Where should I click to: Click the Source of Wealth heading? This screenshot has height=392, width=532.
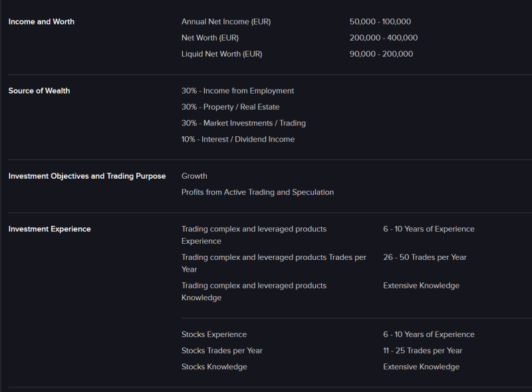pos(39,91)
